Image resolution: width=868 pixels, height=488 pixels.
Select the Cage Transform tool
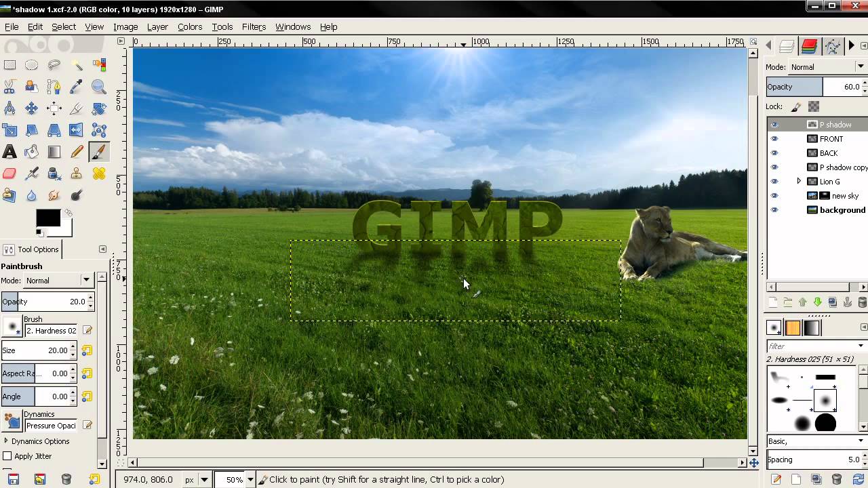[99, 130]
